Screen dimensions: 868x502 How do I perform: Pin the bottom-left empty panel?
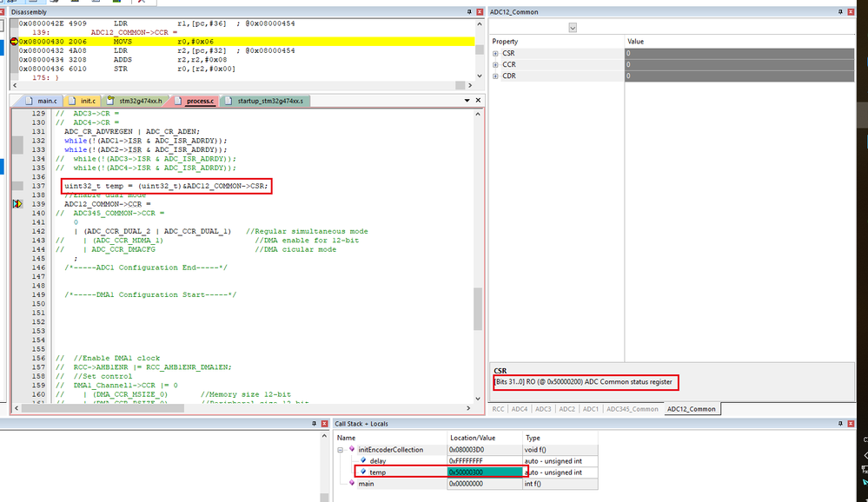pyautogui.click(x=314, y=424)
